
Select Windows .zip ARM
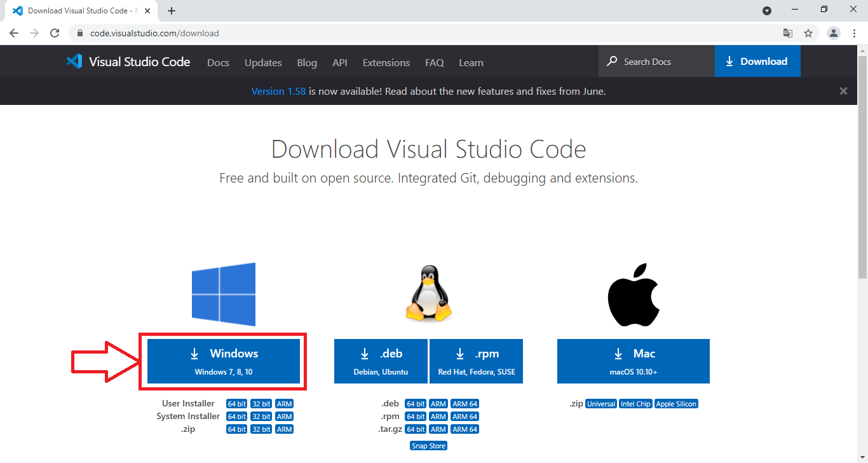point(284,429)
